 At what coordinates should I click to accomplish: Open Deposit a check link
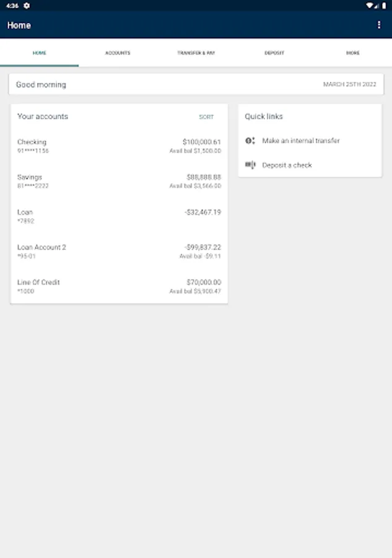[287, 165]
